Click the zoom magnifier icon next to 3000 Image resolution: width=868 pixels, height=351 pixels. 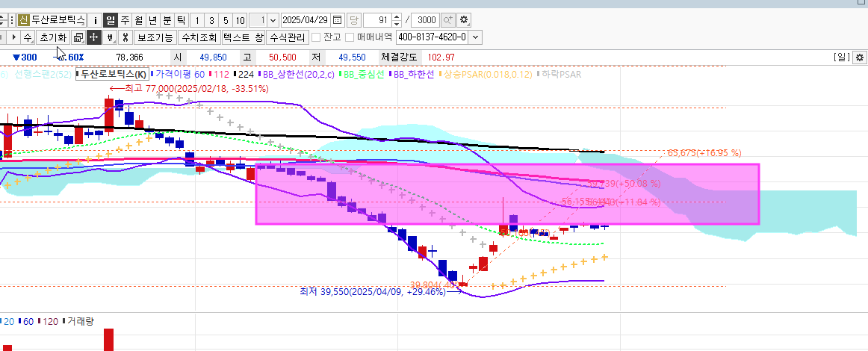pyautogui.click(x=448, y=20)
